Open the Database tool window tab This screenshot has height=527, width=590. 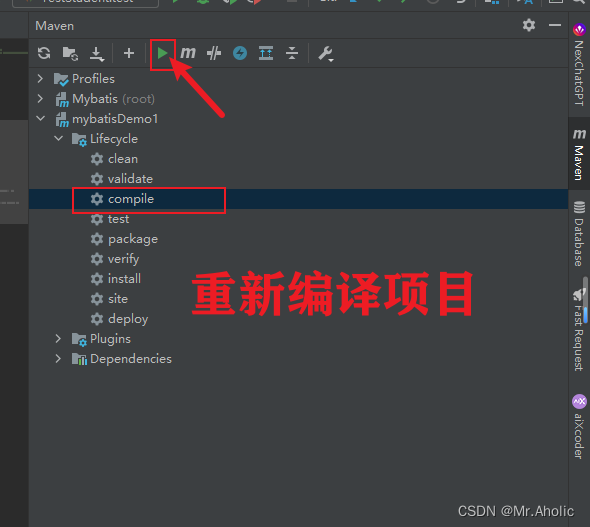point(579,234)
